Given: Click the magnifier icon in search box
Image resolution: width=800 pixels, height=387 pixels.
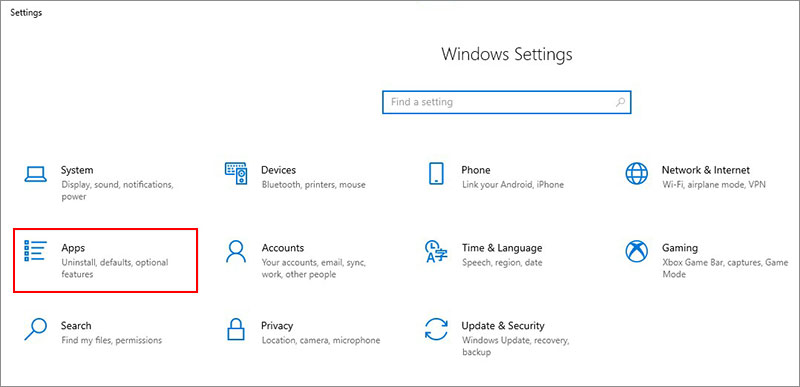Looking at the screenshot, I should (x=620, y=102).
